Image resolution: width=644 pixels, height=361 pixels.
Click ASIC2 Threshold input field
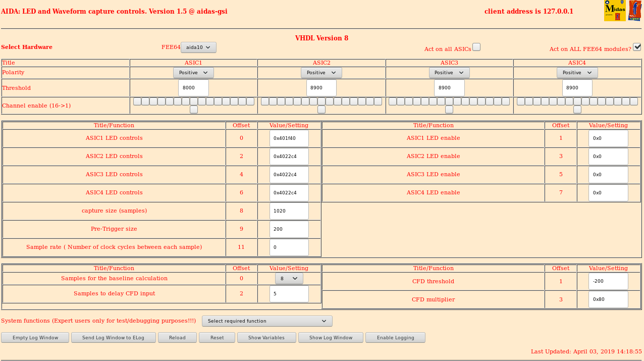[x=321, y=88]
